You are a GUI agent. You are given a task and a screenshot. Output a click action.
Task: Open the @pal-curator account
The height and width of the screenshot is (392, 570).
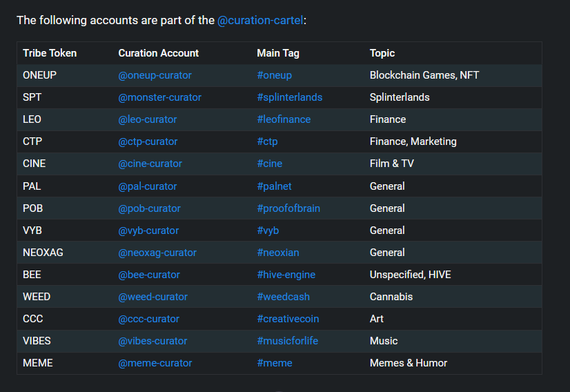(x=148, y=186)
